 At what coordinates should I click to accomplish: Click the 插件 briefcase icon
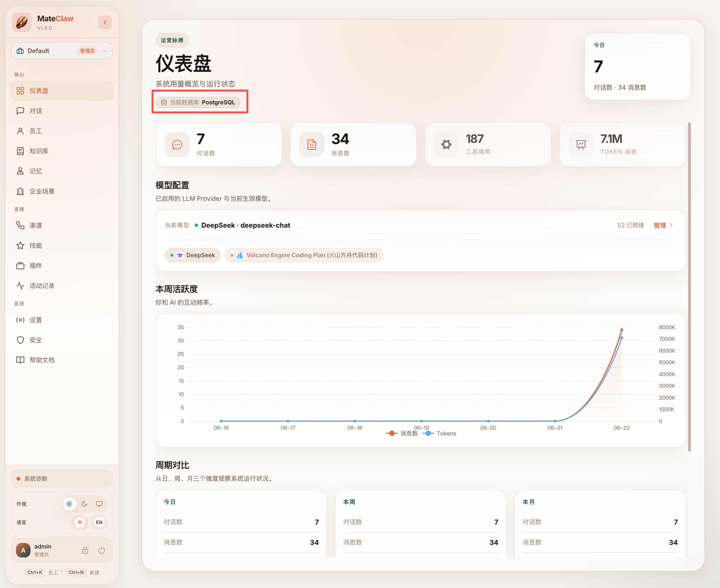pos(20,266)
